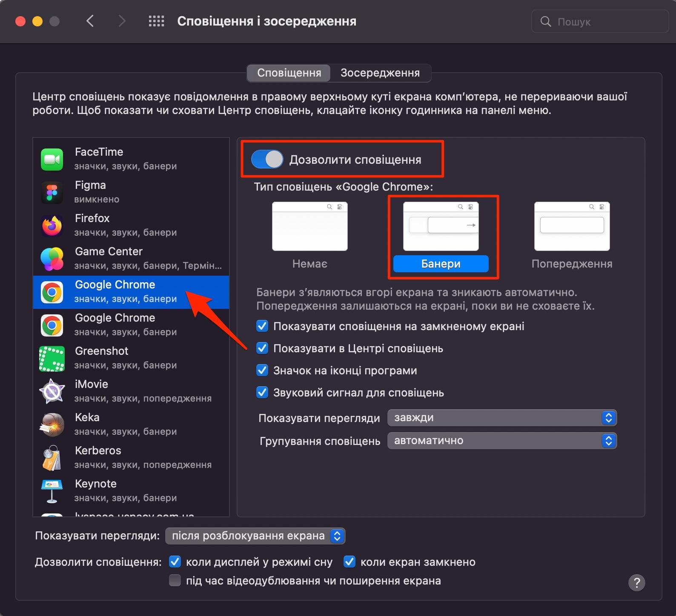This screenshot has height=616, width=676.
Task: Click the help question mark button
Action: point(636,582)
